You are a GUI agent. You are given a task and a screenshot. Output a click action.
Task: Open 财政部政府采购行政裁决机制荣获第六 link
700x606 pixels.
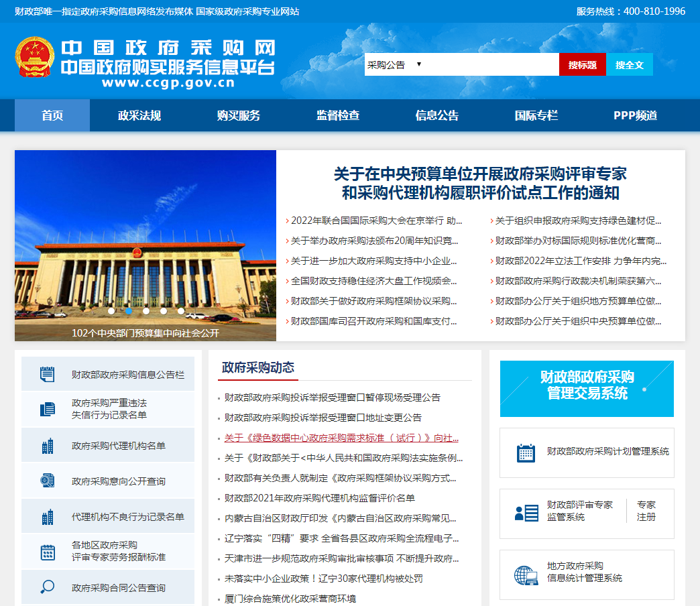click(x=578, y=281)
